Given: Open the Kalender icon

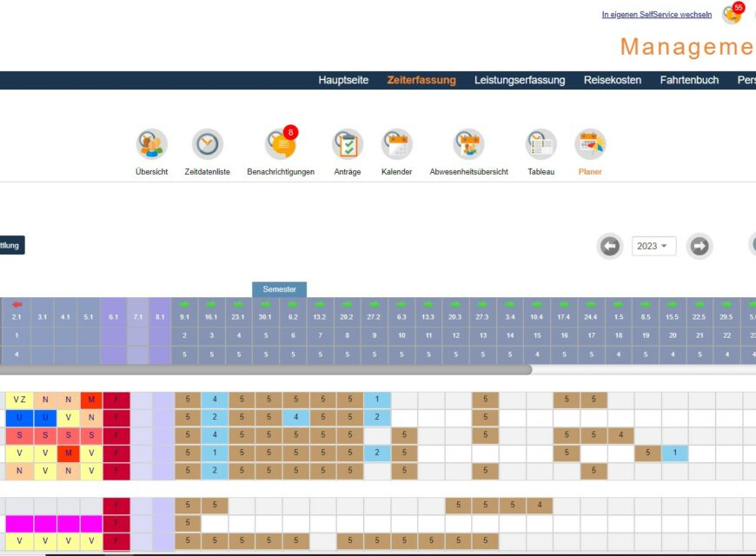Looking at the screenshot, I should coord(396,144).
